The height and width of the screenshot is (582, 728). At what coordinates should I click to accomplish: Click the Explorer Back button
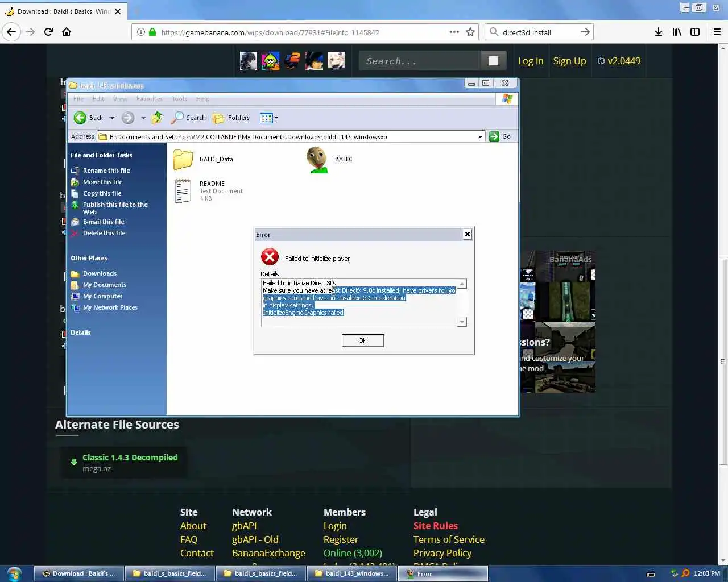(89, 118)
